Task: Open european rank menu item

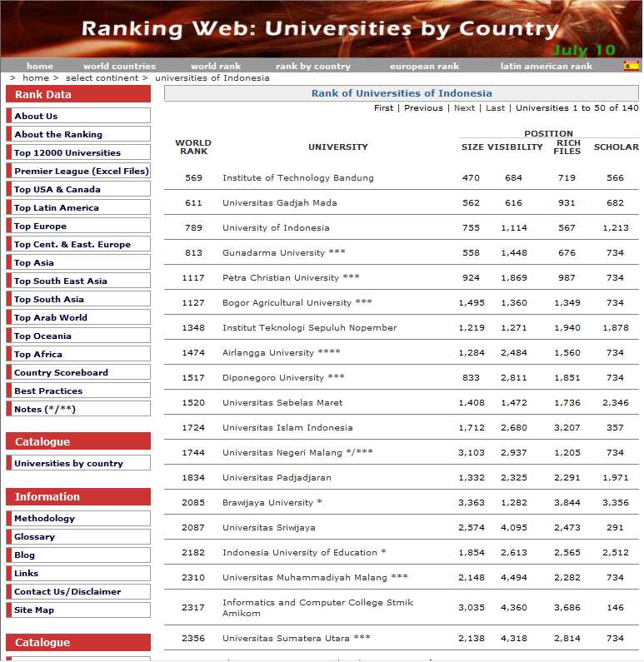Action: [x=424, y=67]
